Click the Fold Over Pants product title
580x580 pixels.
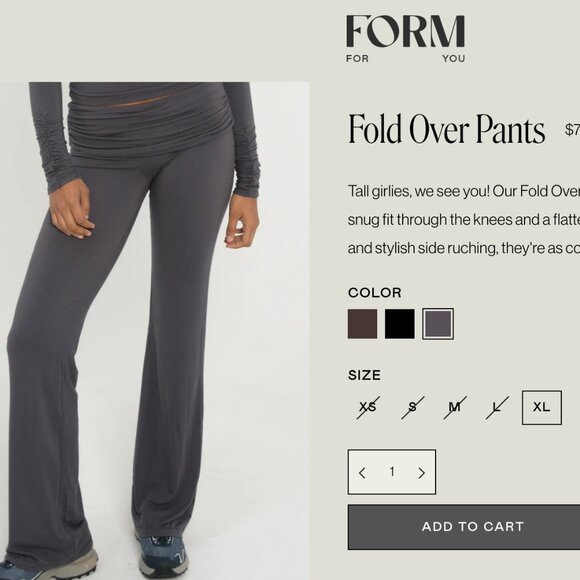(446, 129)
